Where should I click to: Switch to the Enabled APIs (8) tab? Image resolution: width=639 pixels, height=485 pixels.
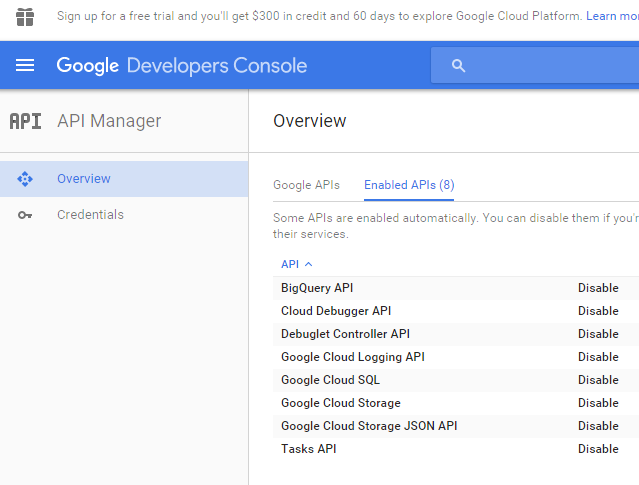point(409,185)
